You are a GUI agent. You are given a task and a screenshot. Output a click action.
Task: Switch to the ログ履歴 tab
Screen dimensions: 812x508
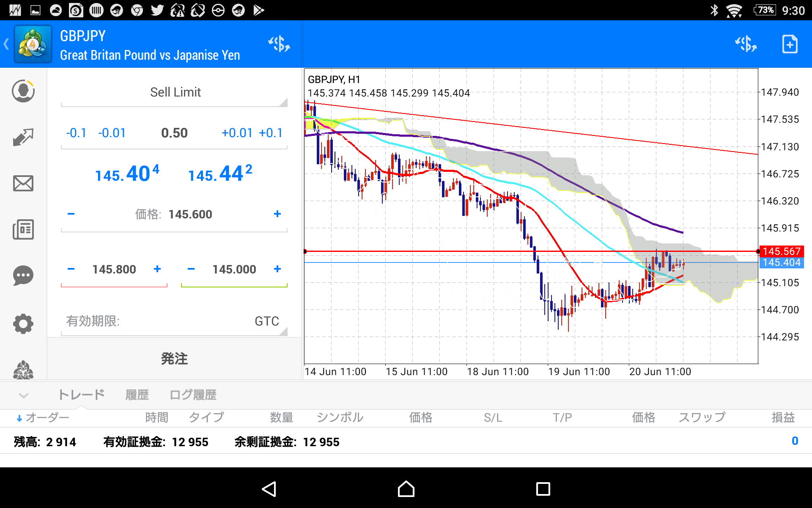[193, 395]
